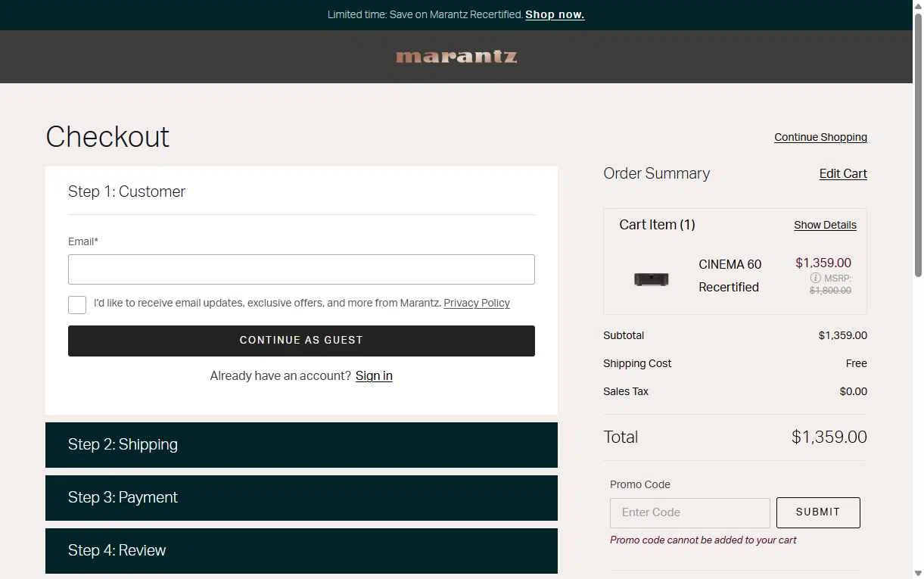
Task: Open the Privacy Policy link
Action: click(x=477, y=303)
